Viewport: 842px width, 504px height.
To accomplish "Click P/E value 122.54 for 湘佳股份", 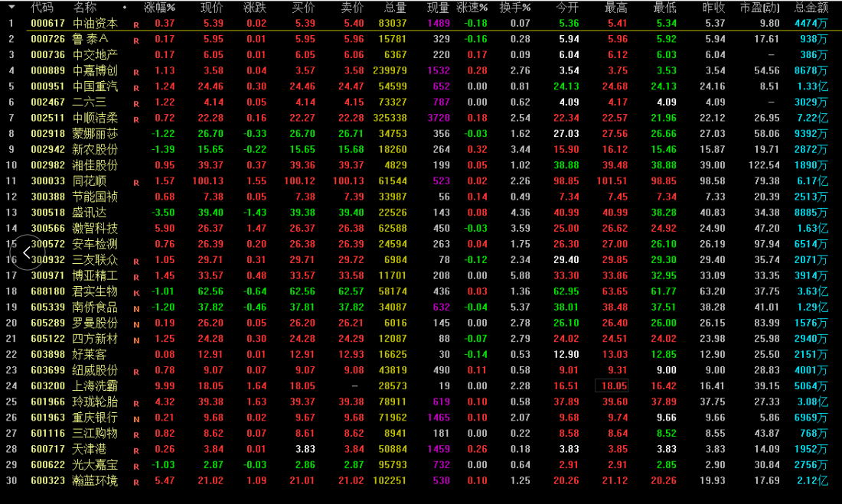I will [764, 165].
